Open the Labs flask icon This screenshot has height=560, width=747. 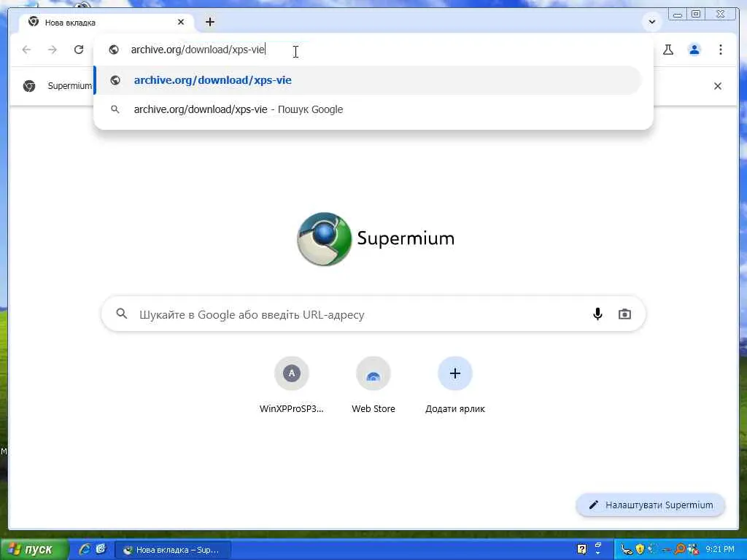coord(668,50)
